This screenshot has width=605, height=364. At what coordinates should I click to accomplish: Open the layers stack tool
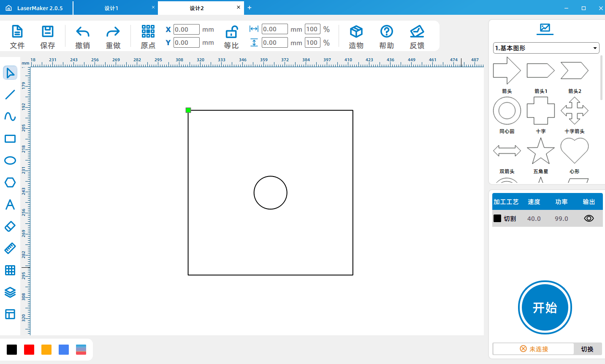(x=10, y=292)
